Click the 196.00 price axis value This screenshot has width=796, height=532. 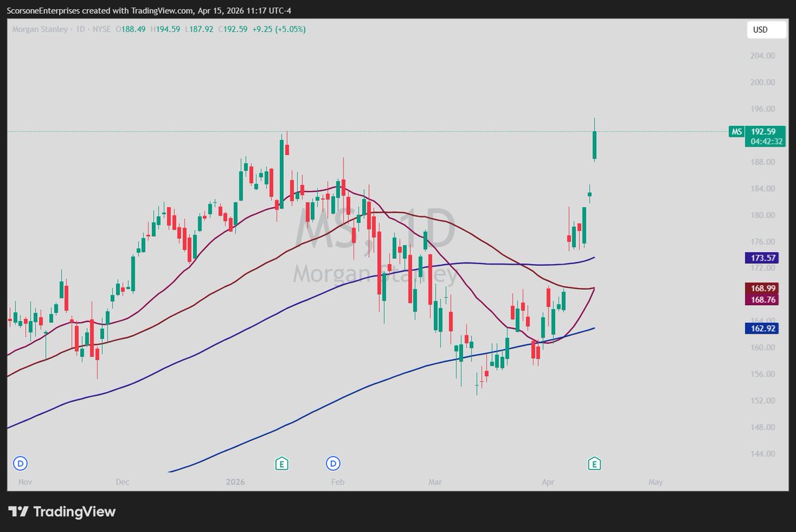point(763,109)
